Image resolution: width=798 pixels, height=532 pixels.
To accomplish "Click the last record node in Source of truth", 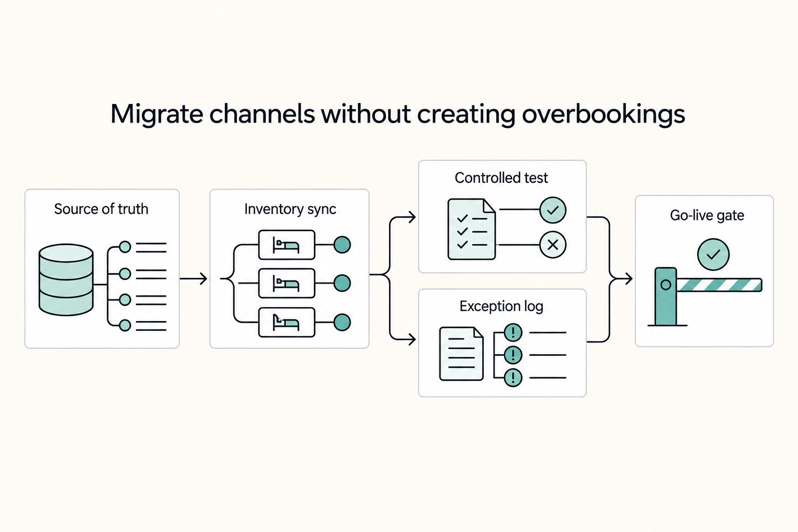I will point(125,325).
